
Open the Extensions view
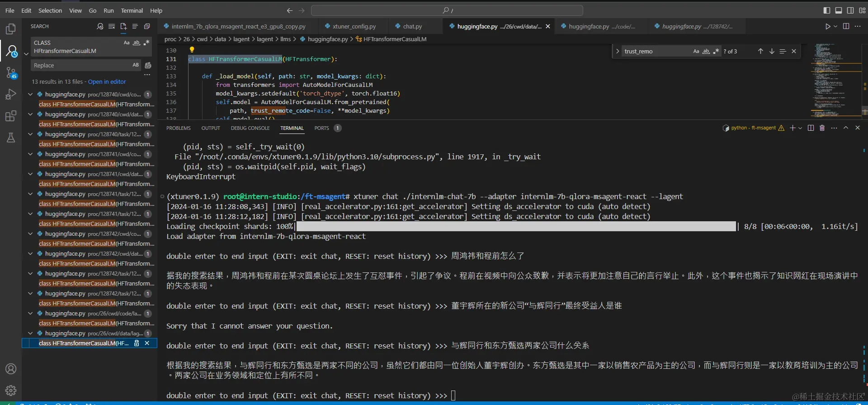[11, 116]
